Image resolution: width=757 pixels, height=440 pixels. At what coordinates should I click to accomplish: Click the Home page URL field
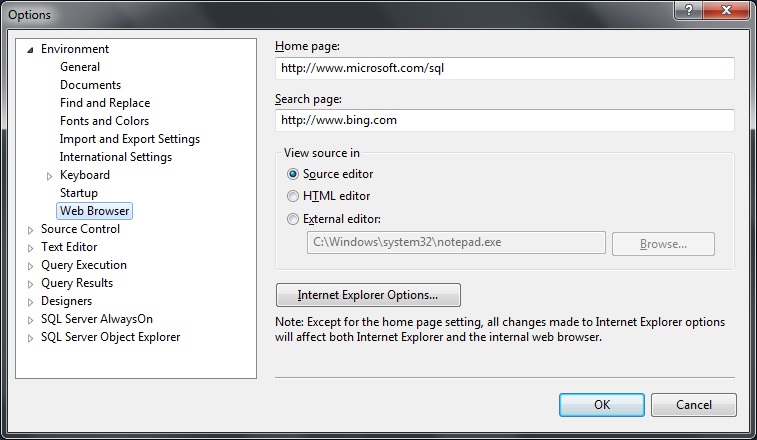[504, 68]
